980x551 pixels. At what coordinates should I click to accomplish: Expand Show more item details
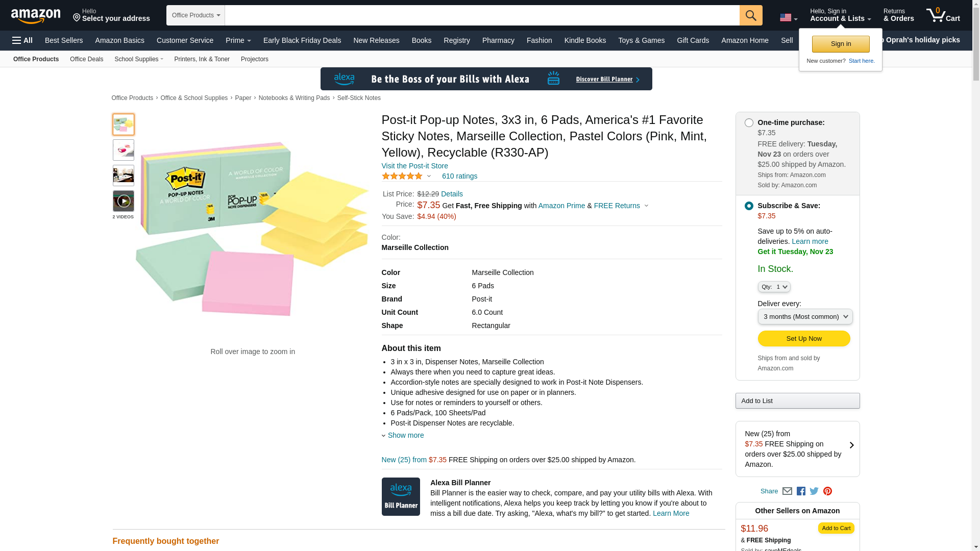click(405, 435)
